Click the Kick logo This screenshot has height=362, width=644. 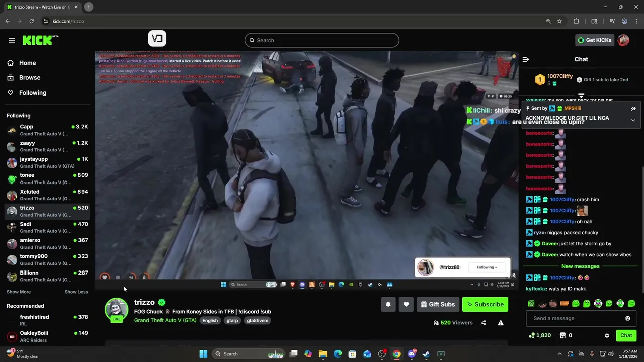coord(40,40)
